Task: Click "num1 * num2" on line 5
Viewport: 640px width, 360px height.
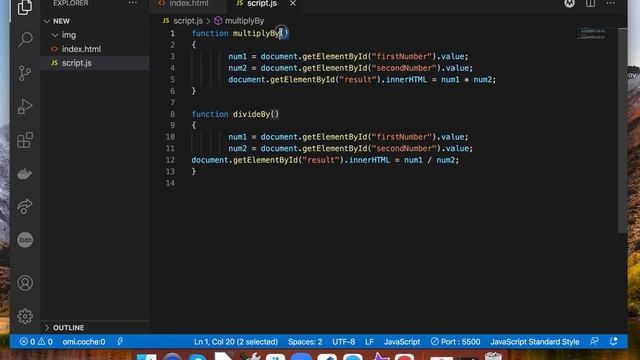Action: point(466,80)
